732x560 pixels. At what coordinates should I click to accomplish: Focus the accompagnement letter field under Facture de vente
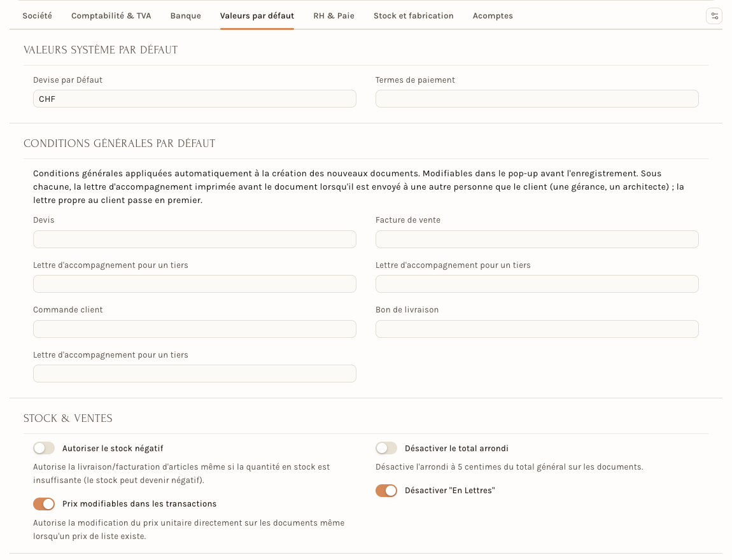[x=537, y=284]
